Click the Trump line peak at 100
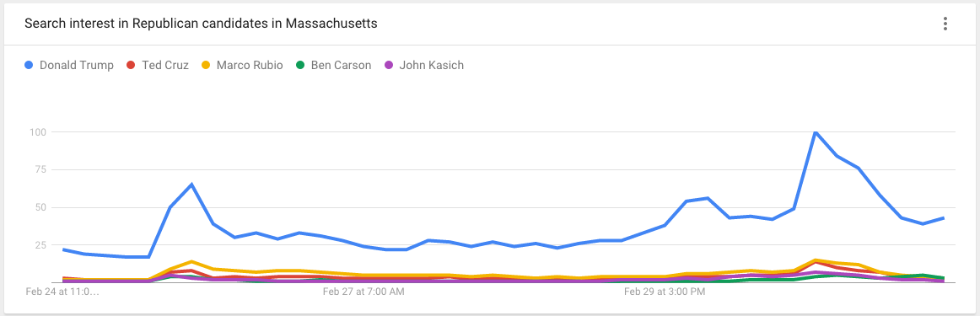The image size is (980, 316). pos(815,131)
